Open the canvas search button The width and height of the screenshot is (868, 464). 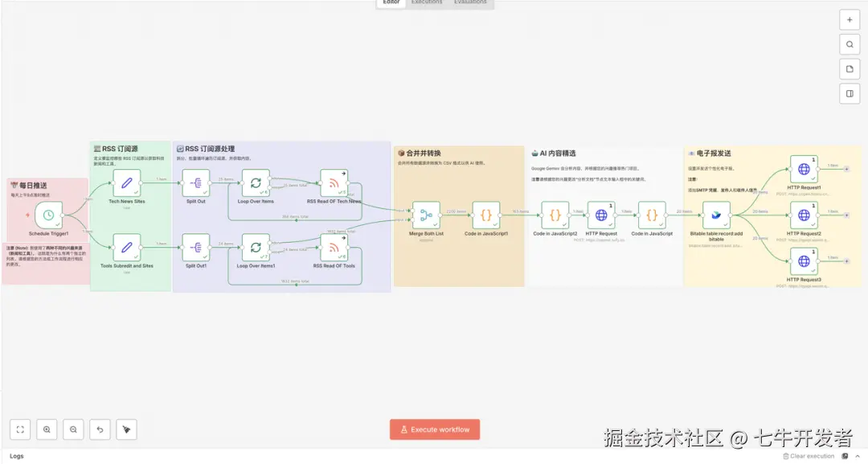[x=850, y=44]
